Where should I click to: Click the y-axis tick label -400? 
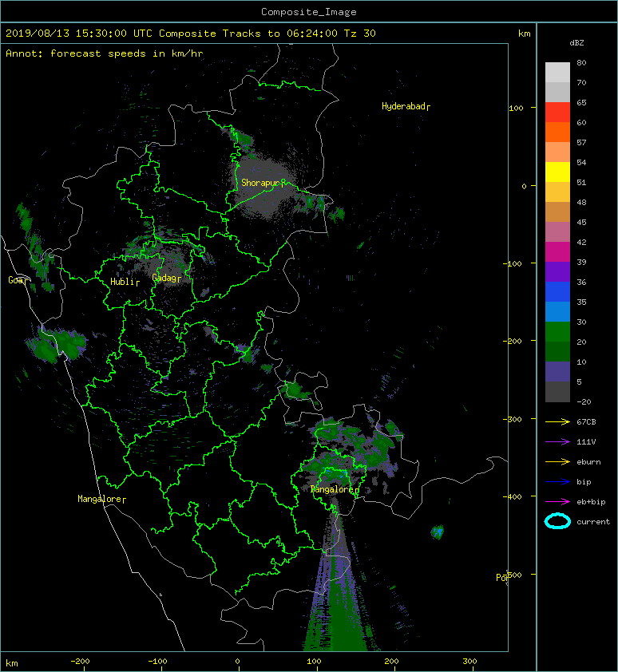(x=513, y=496)
